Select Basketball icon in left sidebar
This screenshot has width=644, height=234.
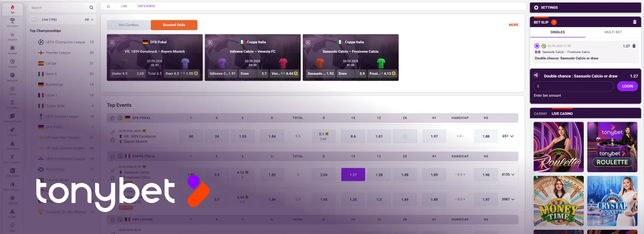tap(12, 76)
